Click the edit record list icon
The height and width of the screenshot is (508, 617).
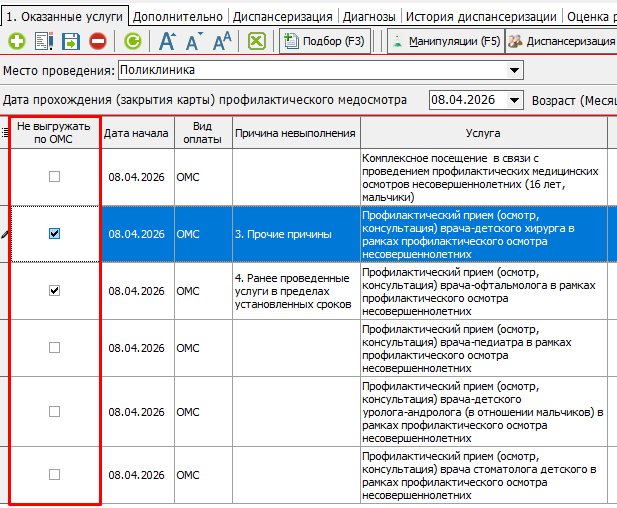pos(43,41)
